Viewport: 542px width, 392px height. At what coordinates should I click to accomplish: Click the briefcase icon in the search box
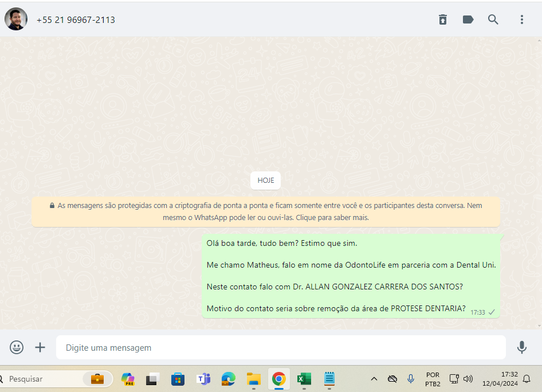(x=97, y=379)
